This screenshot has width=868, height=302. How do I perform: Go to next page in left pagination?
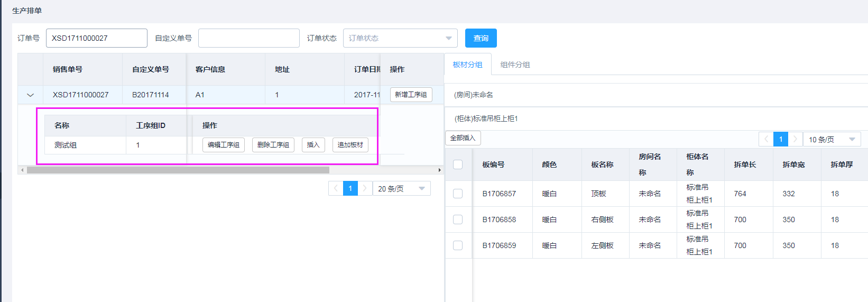coord(365,188)
